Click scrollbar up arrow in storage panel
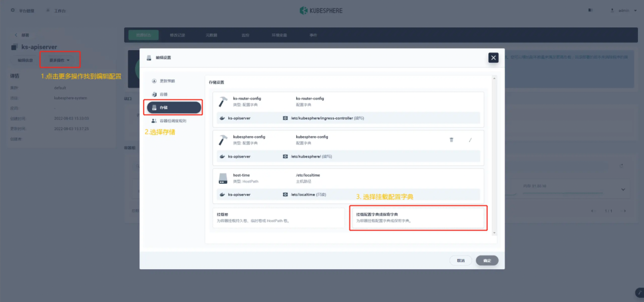The image size is (644, 302). click(x=494, y=78)
